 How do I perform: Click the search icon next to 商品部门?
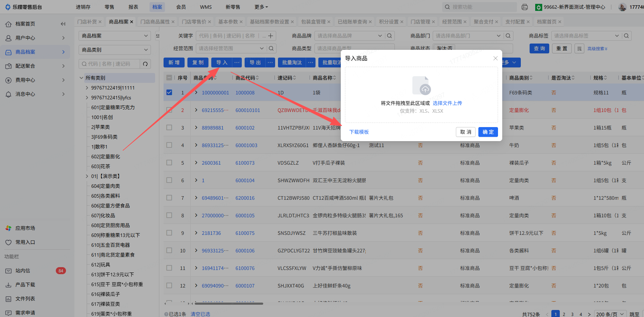point(508,36)
